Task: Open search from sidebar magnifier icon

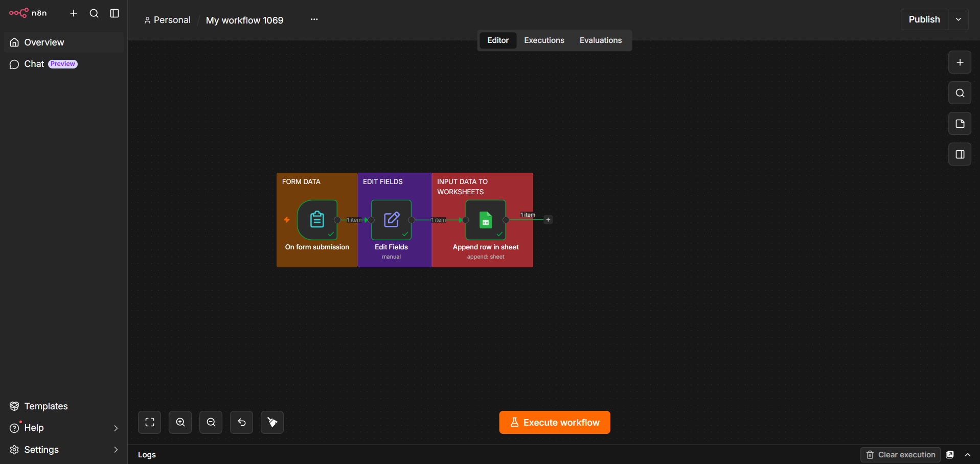Action: (94, 13)
